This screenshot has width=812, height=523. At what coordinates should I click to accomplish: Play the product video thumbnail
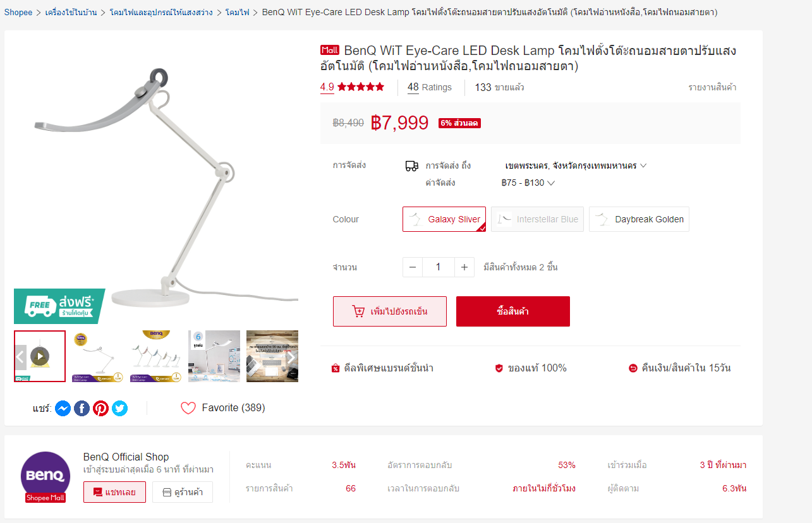pos(40,356)
